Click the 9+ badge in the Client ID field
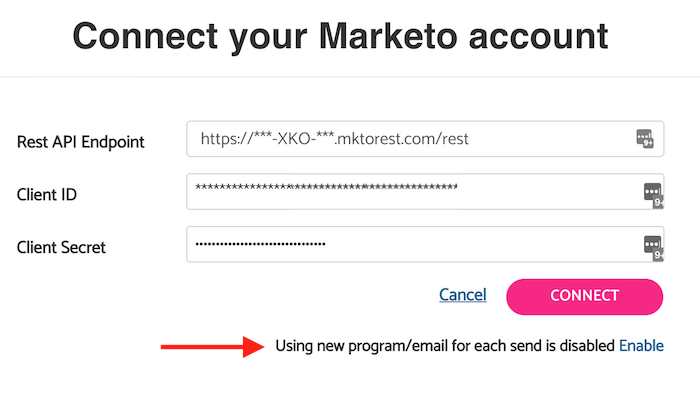700x396 pixels. (x=658, y=202)
